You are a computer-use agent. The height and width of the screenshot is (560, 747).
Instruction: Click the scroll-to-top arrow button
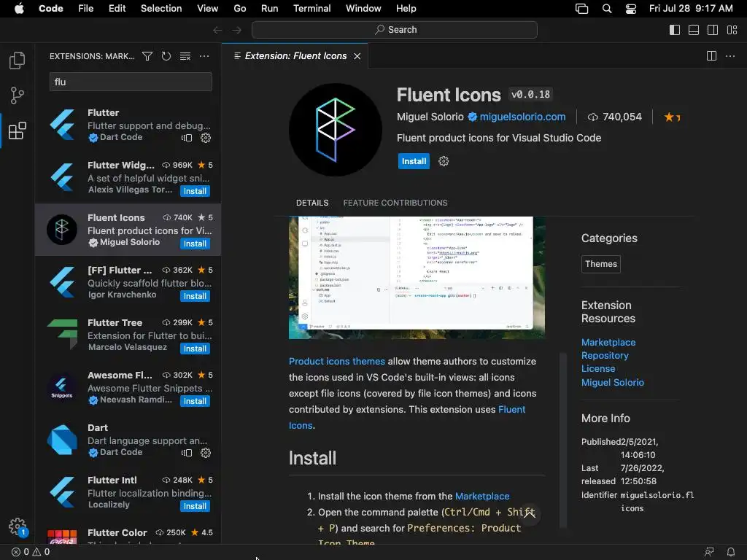[530, 513]
